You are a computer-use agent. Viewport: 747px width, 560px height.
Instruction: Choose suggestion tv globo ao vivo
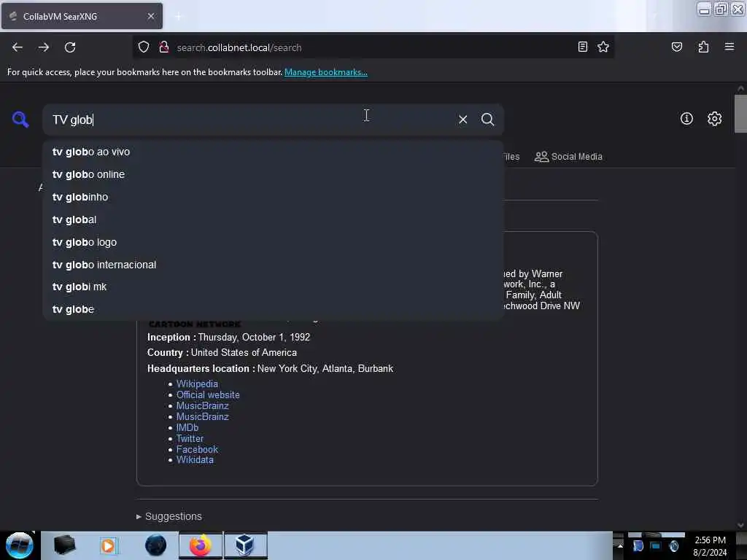pyautogui.click(x=273, y=152)
